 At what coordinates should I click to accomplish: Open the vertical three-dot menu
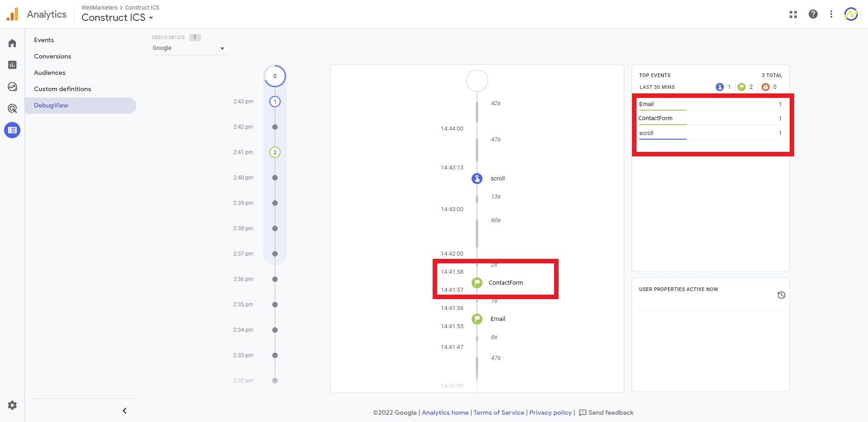point(831,15)
